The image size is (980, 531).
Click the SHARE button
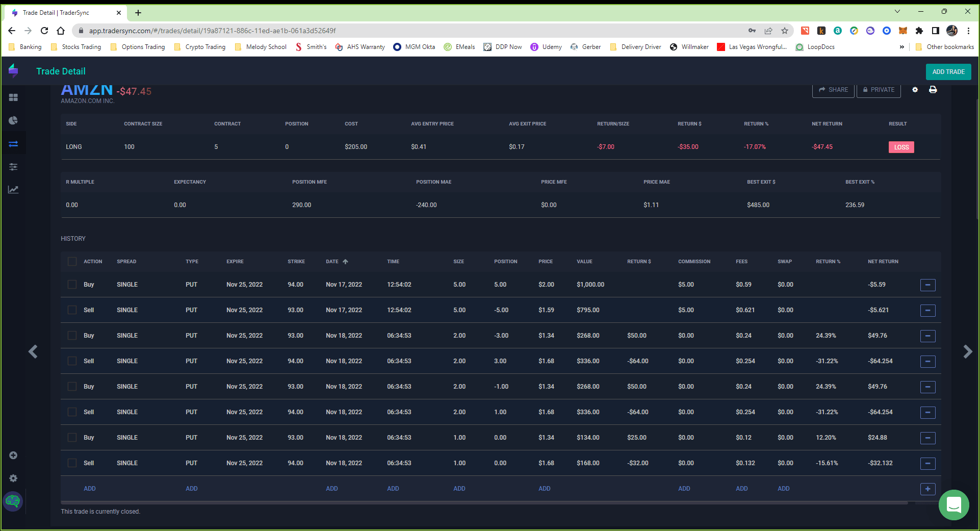[x=833, y=90]
